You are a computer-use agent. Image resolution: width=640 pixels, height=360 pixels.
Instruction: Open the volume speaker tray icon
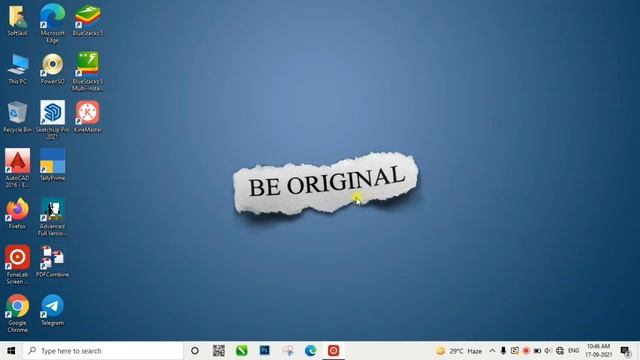tap(548, 351)
